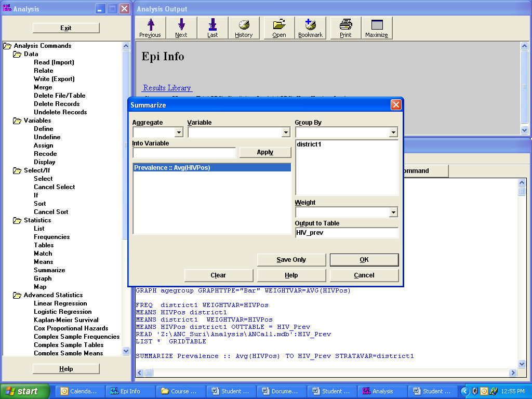Open the Results Library link
The width and height of the screenshot is (532, 399).
[x=167, y=88]
